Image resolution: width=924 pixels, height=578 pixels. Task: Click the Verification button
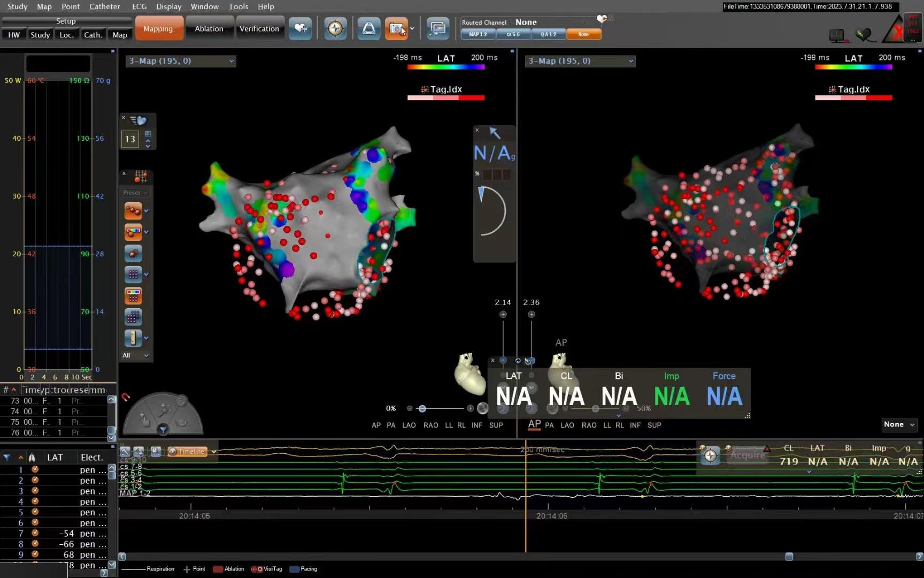[259, 28]
